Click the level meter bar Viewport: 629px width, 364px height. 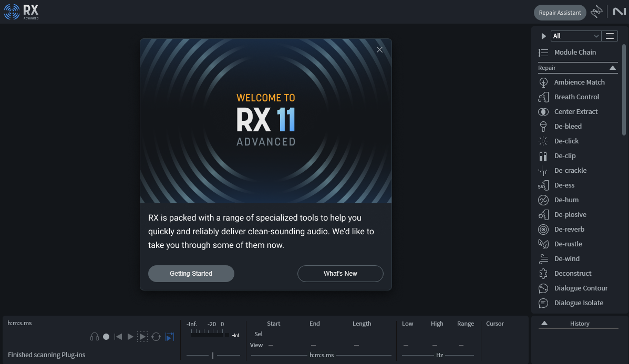[208, 335]
